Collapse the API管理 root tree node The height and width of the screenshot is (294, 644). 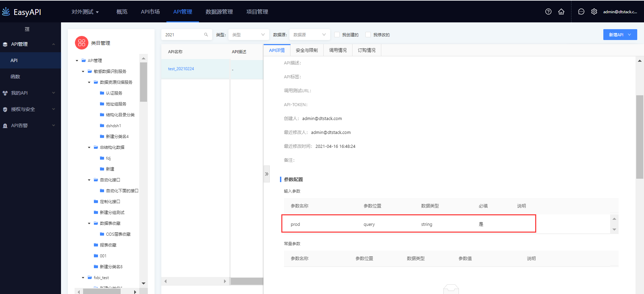pos(77,61)
